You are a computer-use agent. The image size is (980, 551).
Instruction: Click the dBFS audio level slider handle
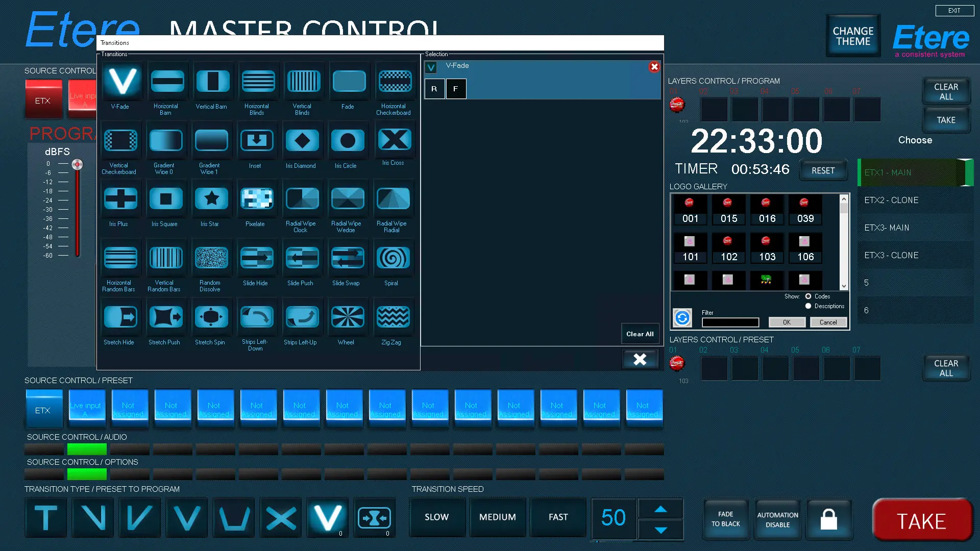[77, 164]
